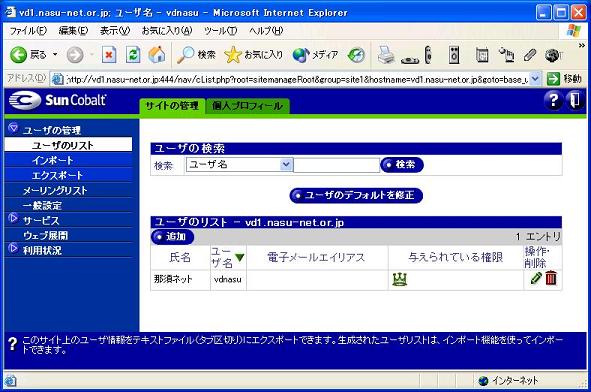
Task: Open the address bar dropdown arrow
Action: pyautogui.click(x=535, y=79)
